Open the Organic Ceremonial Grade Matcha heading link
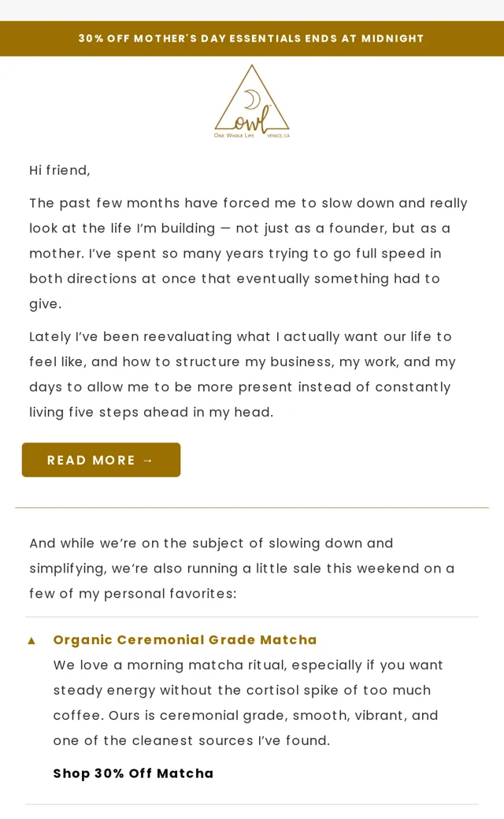The height and width of the screenshot is (819, 504). [185, 639]
